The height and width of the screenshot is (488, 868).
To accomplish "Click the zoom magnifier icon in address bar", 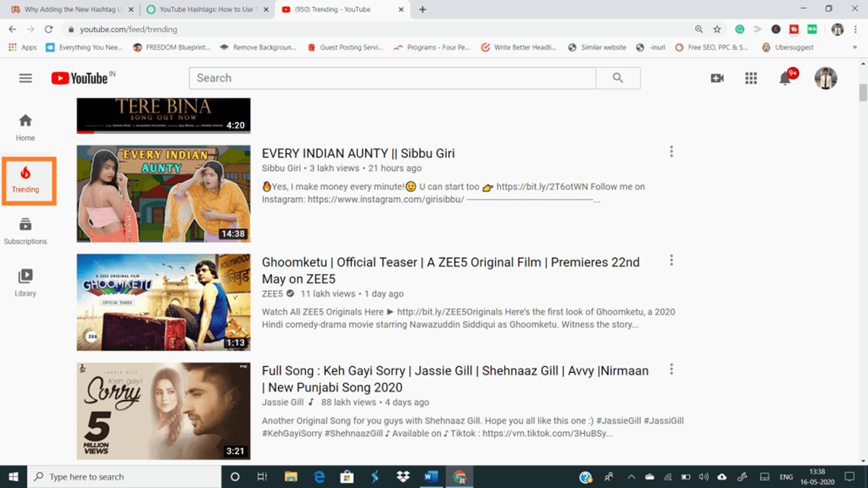I will [x=699, y=30].
